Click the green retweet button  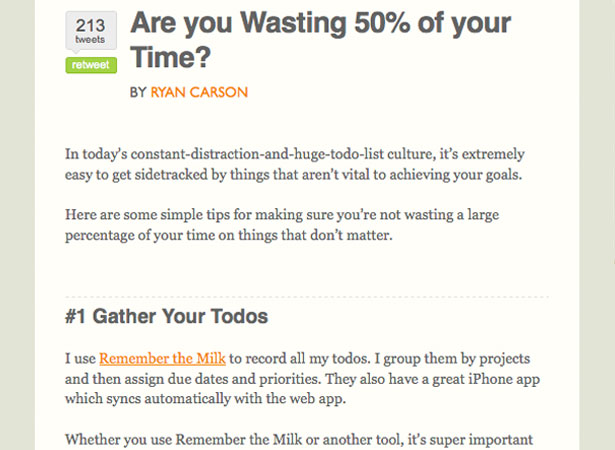click(91, 65)
